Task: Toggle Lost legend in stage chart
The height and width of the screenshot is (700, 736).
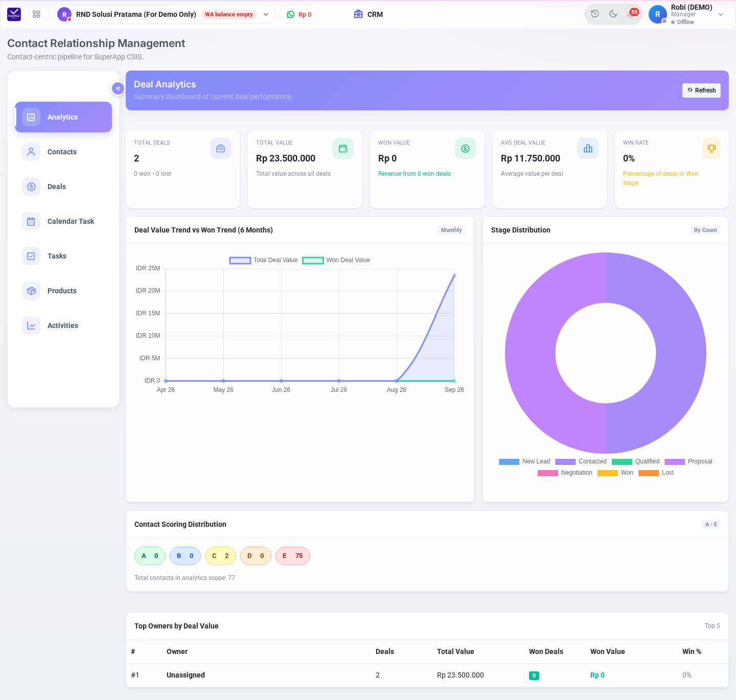Action: pyautogui.click(x=656, y=473)
